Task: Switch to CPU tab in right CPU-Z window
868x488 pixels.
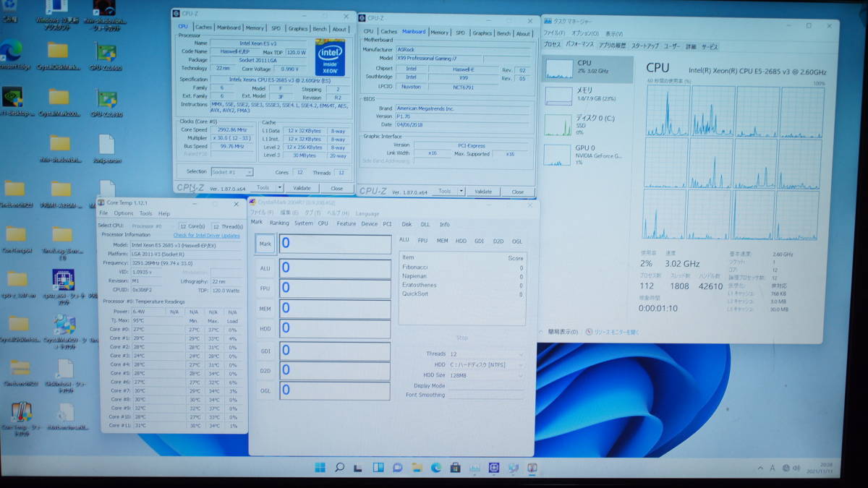Action: (369, 32)
